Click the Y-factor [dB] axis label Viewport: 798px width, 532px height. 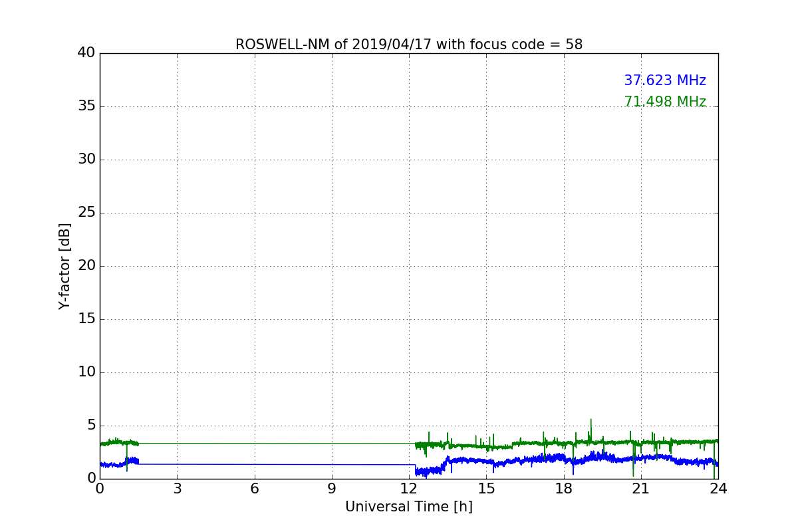(65, 266)
